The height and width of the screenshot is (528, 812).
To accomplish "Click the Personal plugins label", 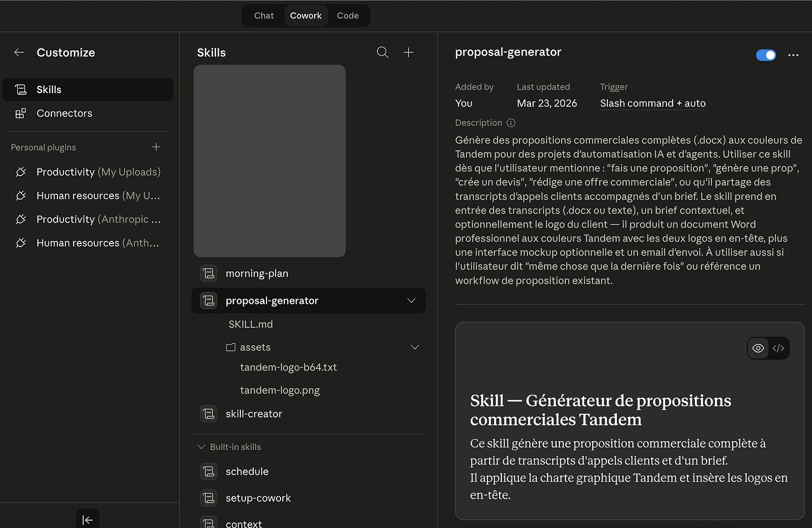I will [x=43, y=147].
